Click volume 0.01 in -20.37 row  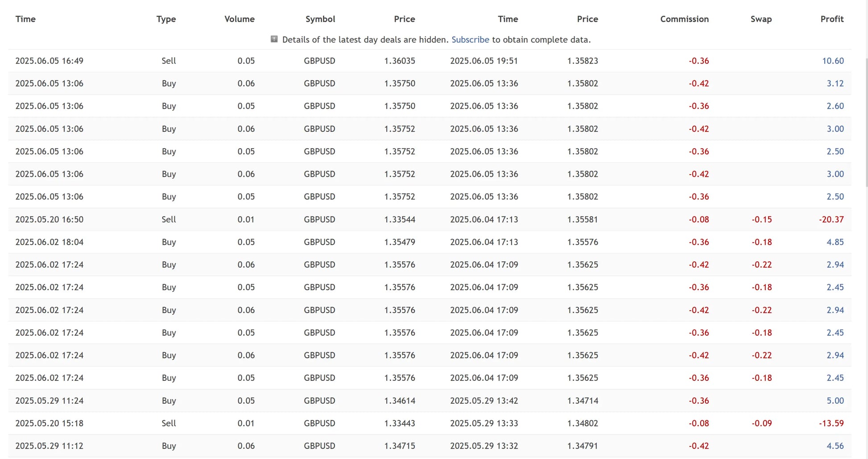pyautogui.click(x=246, y=220)
